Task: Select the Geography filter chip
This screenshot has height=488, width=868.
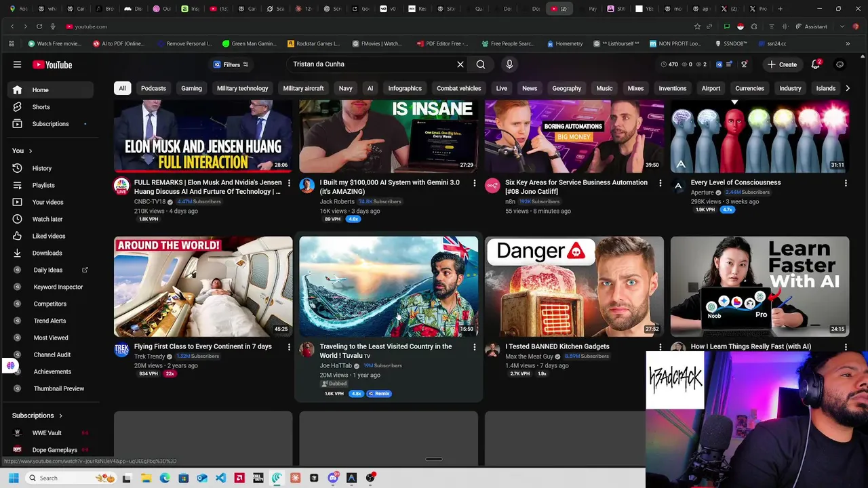Action: (566, 88)
